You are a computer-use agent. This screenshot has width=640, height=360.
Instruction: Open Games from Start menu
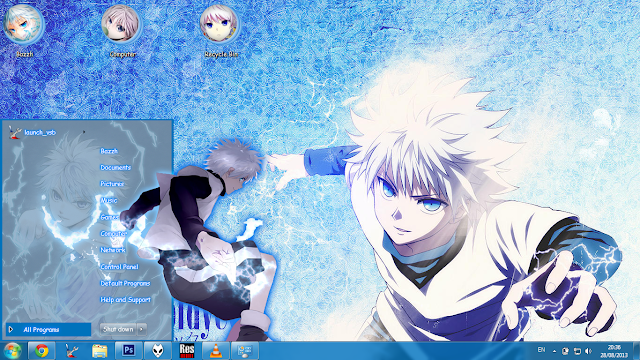click(x=110, y=217)
